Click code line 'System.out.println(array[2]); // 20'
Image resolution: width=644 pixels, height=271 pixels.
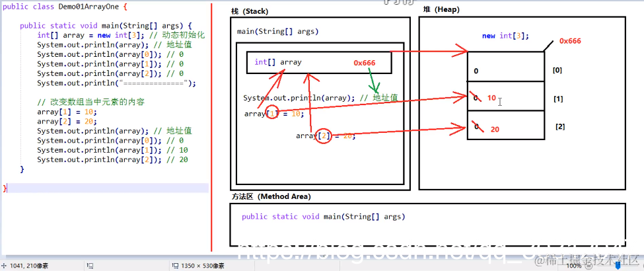tap(112, 159)
